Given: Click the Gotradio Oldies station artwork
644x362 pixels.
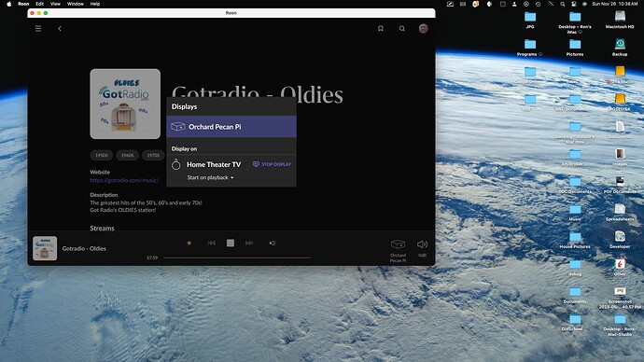Looking at the screenshot, I should tap(125, 104).
